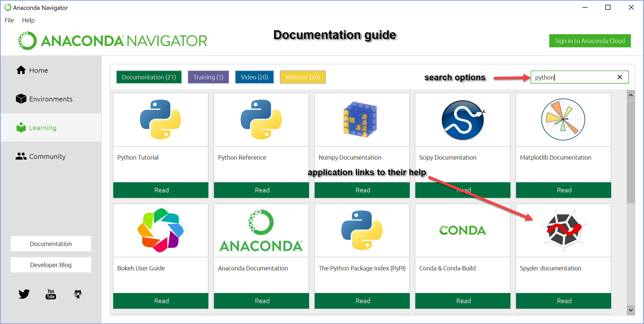644x324 pixels.
Task: Click the Scipy Documentation title
Action: 448,157
